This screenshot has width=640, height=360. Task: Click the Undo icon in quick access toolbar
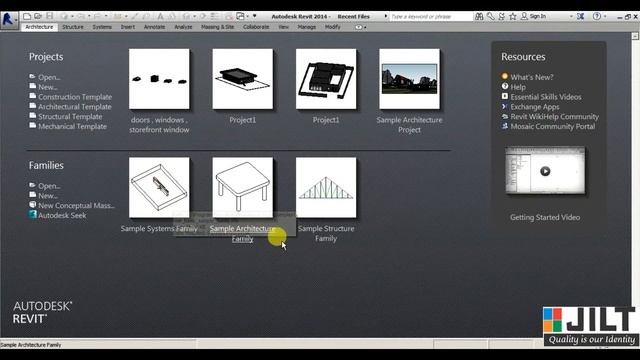click(x=81, y=16)
